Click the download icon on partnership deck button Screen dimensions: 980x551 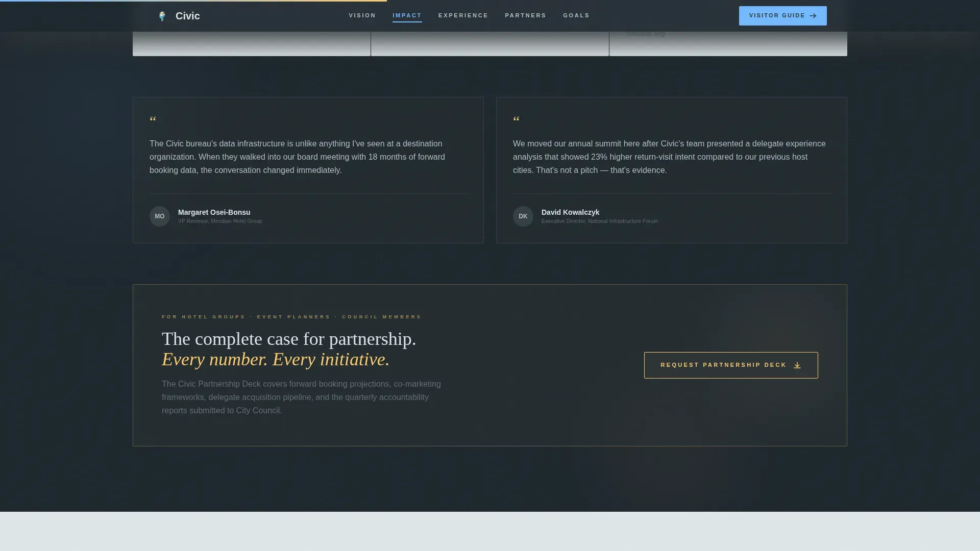coord(797,365)
